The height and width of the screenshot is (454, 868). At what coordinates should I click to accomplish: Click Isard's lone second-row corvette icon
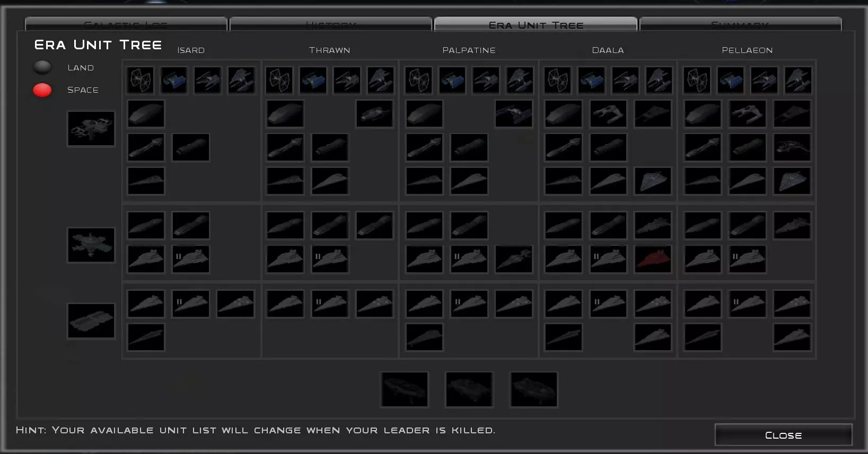coord(146,114)
